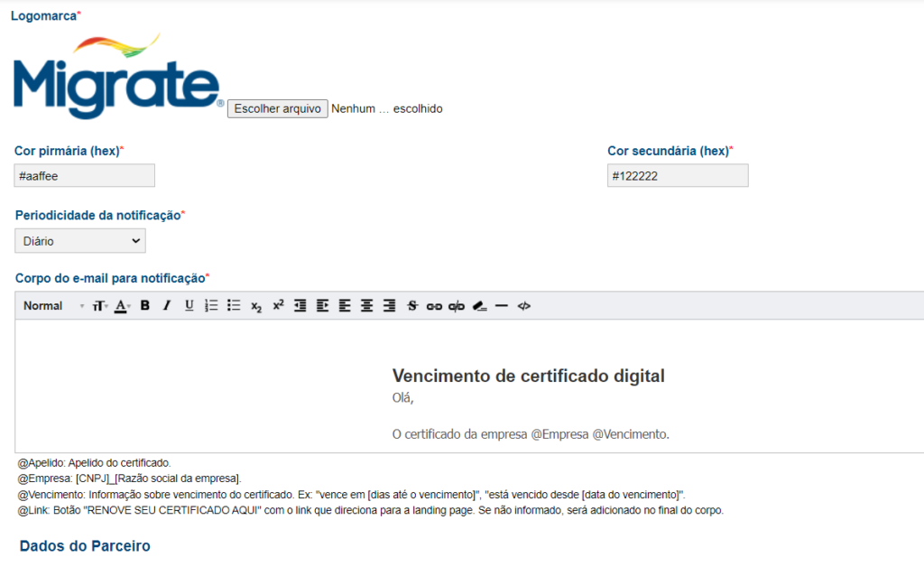The width and height of the screenshot is (924, 576).
Task: Click the line O certificado da empresa
Action: click(x=531, y=434)
